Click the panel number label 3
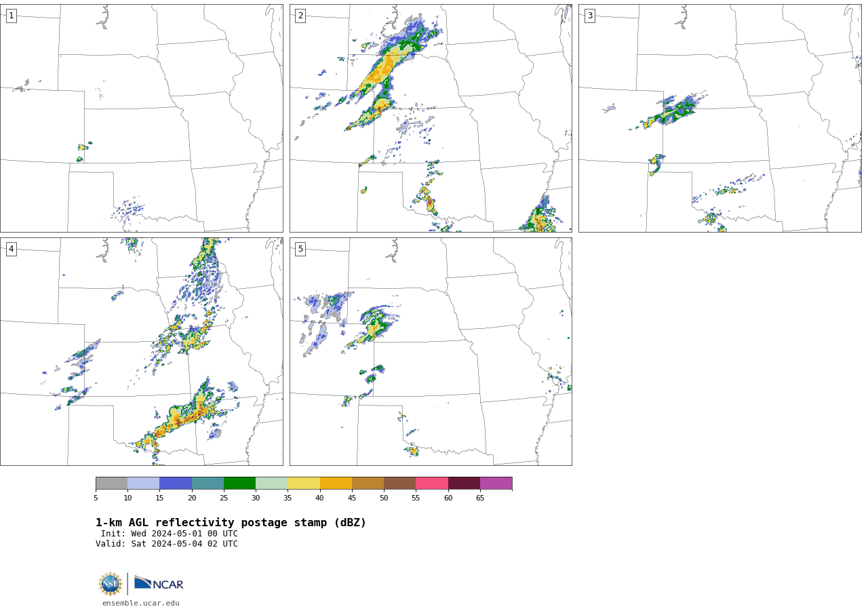This screenshot has height=611, width=868. pyautogui.click(x=589, y=16)
